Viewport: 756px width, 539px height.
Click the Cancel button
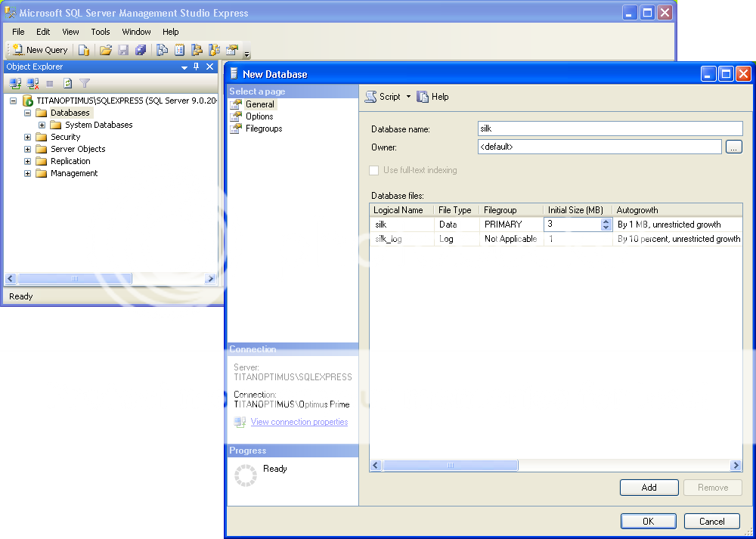(711, 521)
